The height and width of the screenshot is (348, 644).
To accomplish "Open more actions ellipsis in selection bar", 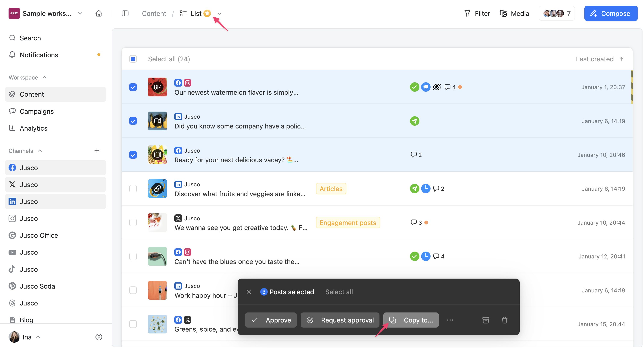I will tap(450, 320).
